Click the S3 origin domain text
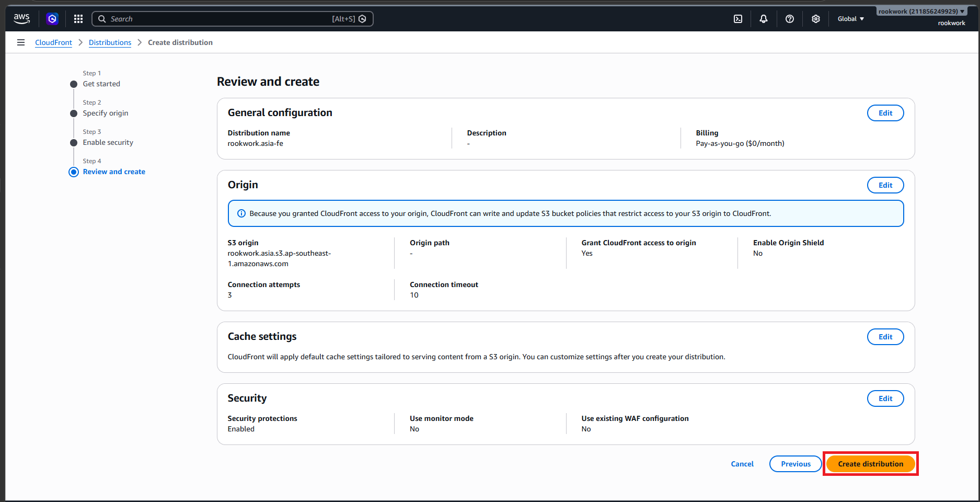The height and width of the screenshot is (502, 980). (280, 258)
